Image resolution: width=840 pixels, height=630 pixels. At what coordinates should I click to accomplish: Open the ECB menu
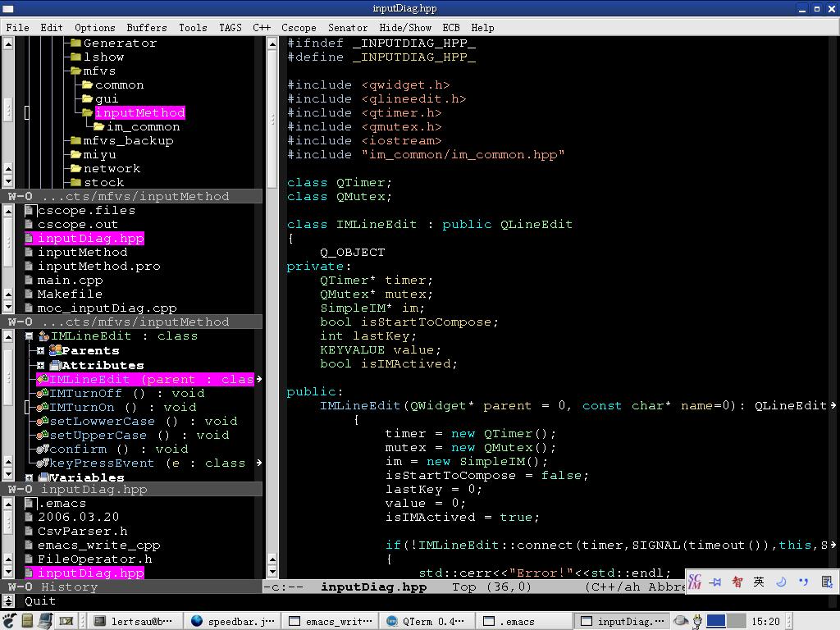tap(451, 28)
